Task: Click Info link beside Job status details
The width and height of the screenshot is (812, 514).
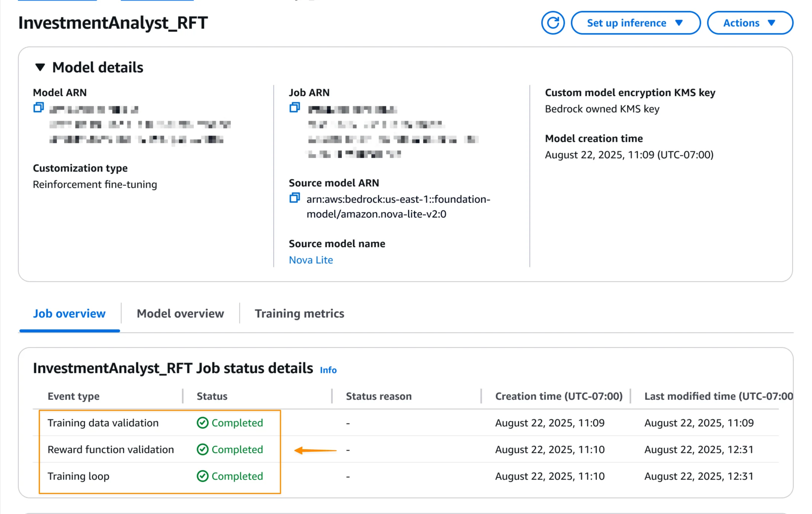Action: coord(328,370)
